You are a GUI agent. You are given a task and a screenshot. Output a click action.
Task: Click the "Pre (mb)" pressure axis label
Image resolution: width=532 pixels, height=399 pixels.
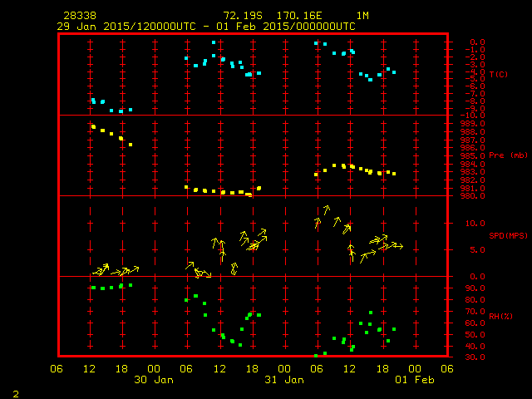(x=508, y=155)
